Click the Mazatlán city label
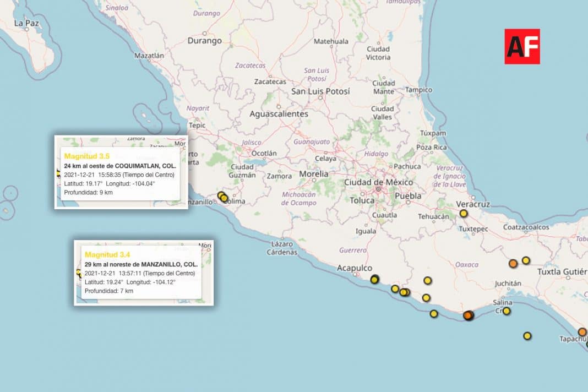 tap(149, 56)
